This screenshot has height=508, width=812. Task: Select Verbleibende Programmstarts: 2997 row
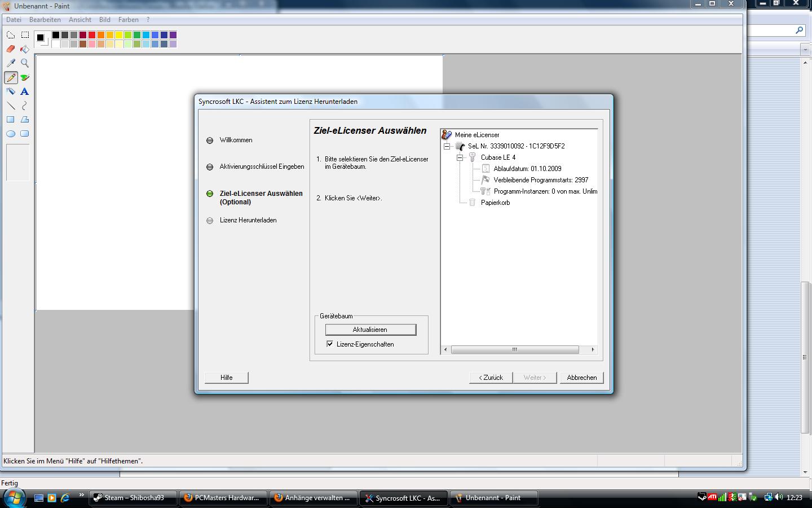[541, 180]
